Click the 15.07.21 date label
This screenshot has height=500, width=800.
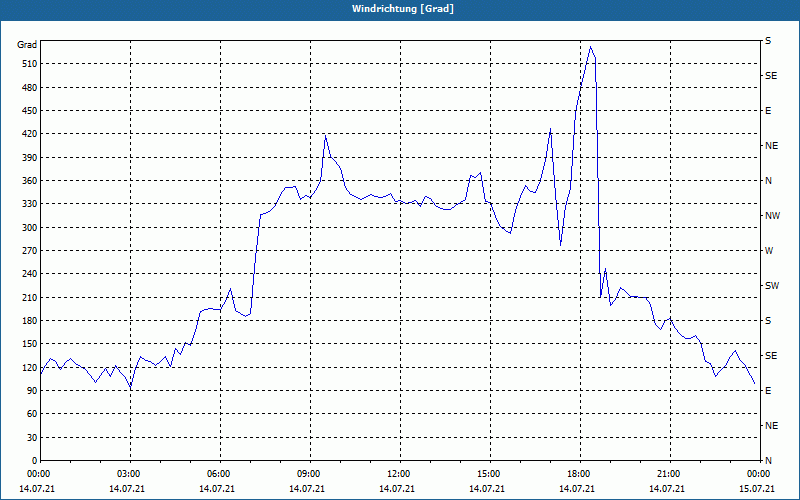[x=757, y=488]
